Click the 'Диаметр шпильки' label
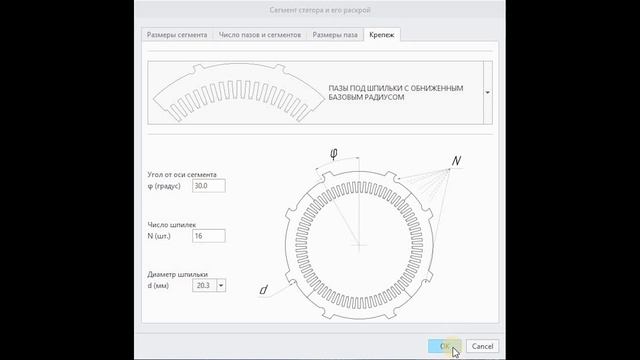640x360 pixels. pos(178,274)
